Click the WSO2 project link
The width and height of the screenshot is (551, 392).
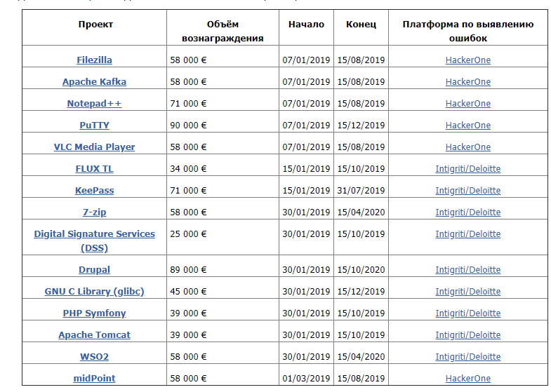pos(94,357)
